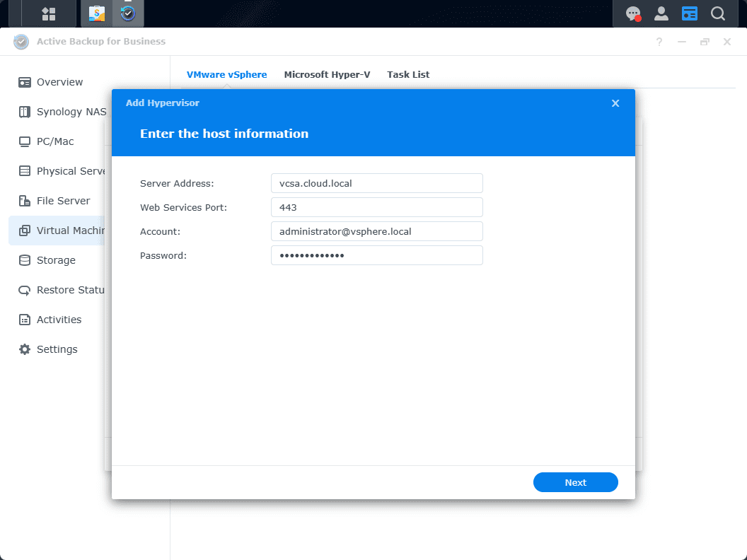Select Active Backup for Business taskbar icon
Image resolution: width=747 pixels, height=560 pixels.
point(127,14)
